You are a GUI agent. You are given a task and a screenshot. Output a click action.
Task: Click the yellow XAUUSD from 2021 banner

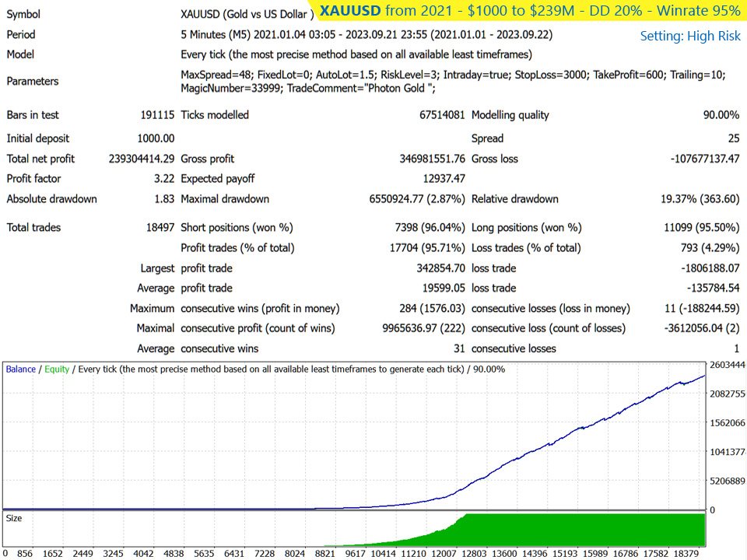coord(529,10)
